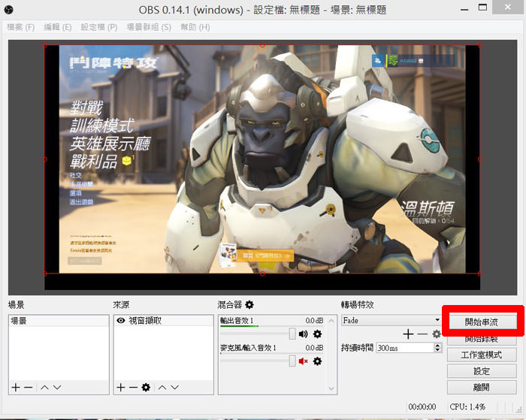Select the 場景 scene list item

(59, 321)
